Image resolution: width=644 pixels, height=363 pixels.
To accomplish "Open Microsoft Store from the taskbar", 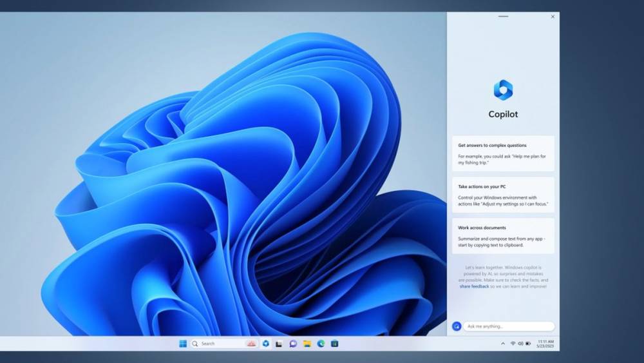I will pyautogui.click(x=335, y=344).
